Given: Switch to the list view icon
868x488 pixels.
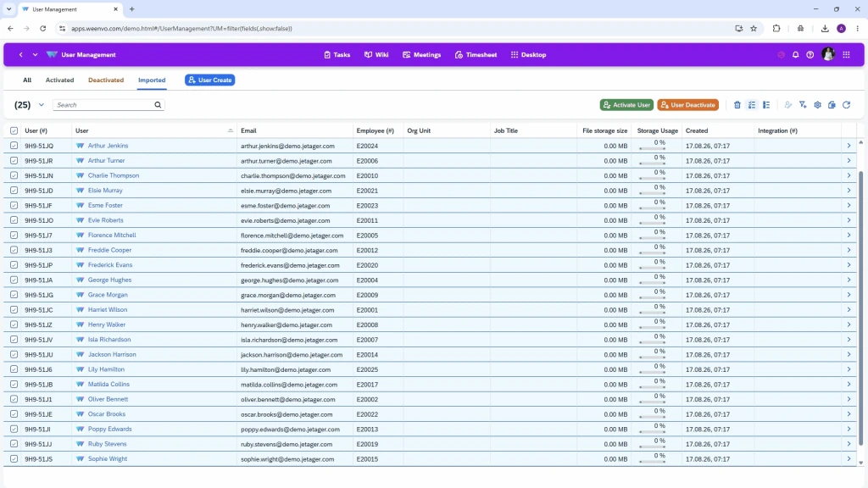Looking at the screenshot, I should pyautogui.click(x=766, y=104).
